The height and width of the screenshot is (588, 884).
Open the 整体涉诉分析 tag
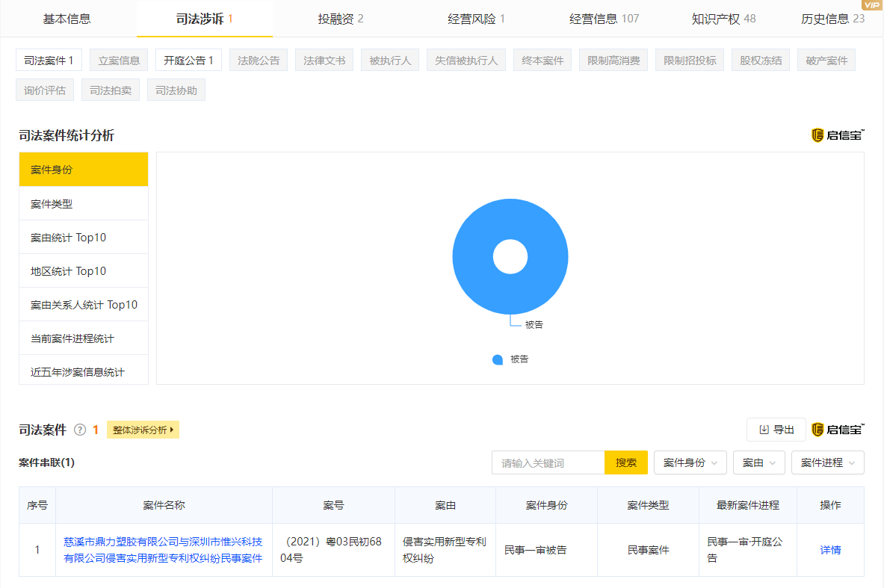[143, 430]
